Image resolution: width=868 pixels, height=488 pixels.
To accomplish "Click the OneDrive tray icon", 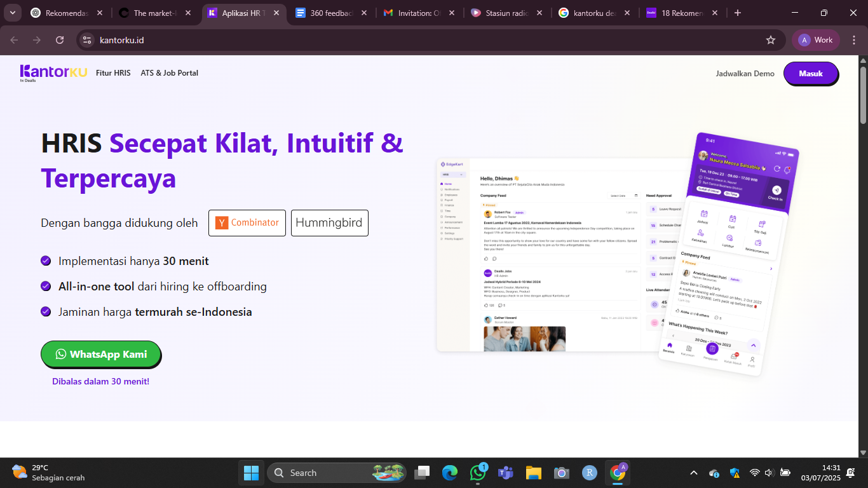I will pos(714,473).
